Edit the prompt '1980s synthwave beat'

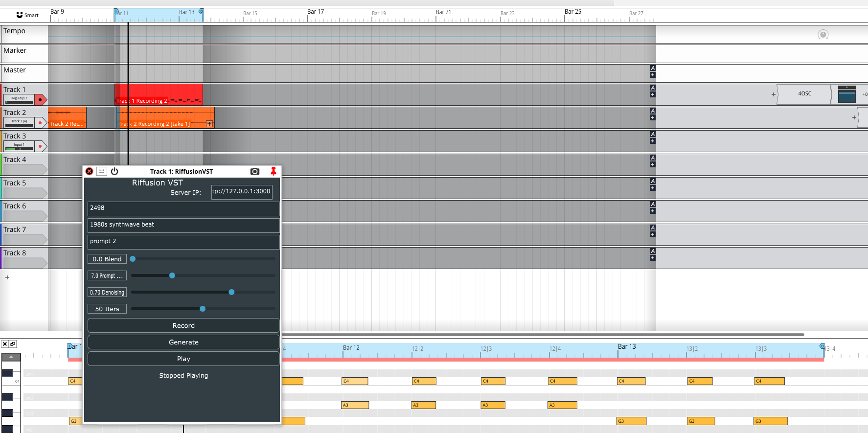(183, 225)
